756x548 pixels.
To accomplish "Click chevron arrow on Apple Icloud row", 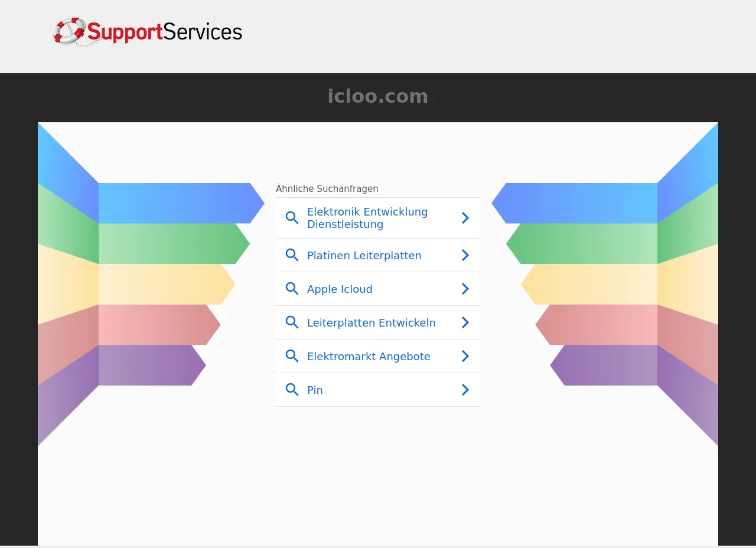I will pyautogui.click(x=465, y=289).
